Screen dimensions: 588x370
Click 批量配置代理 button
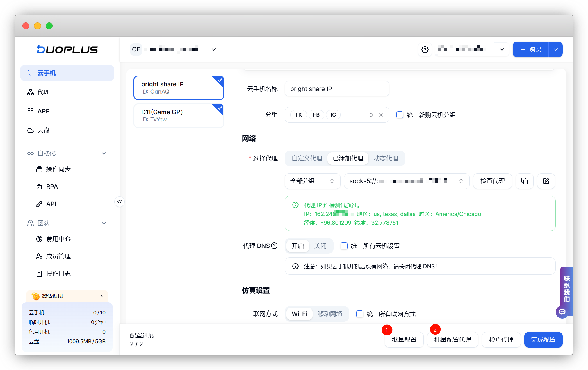[452, 340]
